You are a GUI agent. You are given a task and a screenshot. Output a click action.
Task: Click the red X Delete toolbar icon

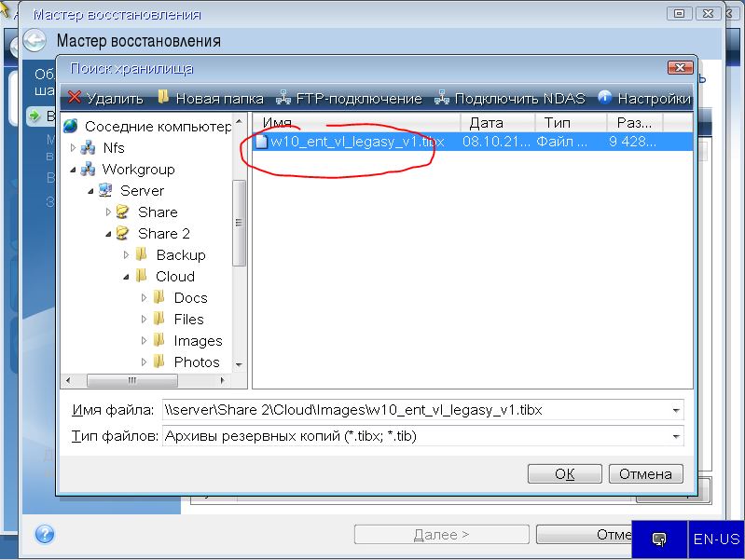[74, 98]
